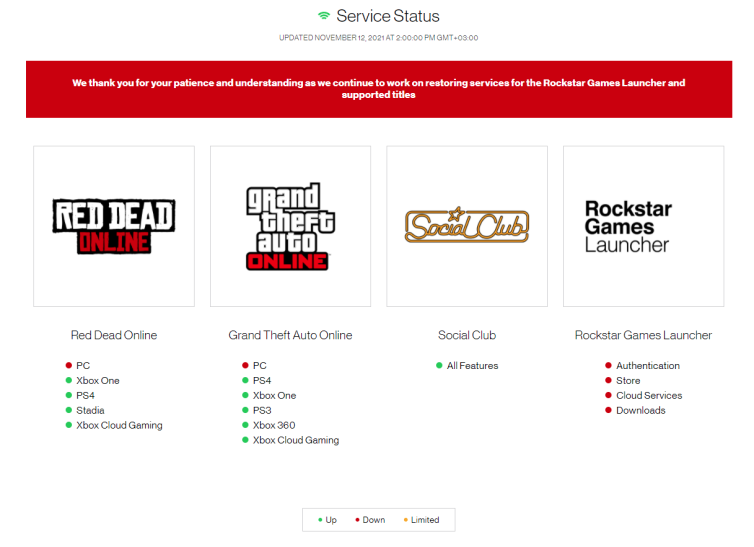Select Xbox One under Grand Theft Auto Online
This screenshot has height=547, width=754.
[269, 395]
